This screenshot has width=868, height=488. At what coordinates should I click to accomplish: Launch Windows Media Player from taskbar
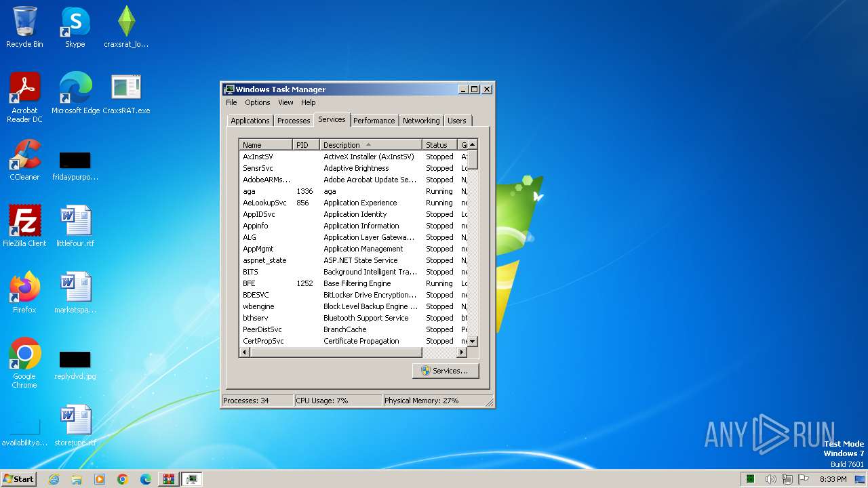point(100,479)
